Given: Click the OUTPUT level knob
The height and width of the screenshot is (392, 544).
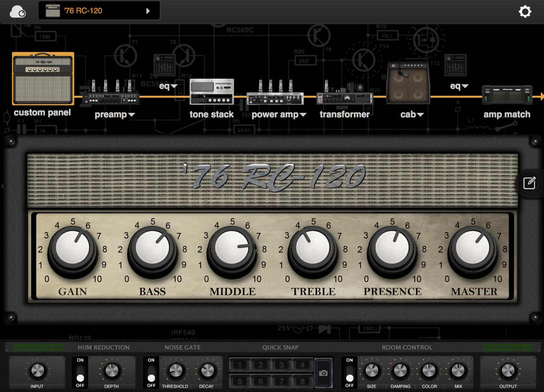Looking at the screenshot, I should [x=508, y=371].
